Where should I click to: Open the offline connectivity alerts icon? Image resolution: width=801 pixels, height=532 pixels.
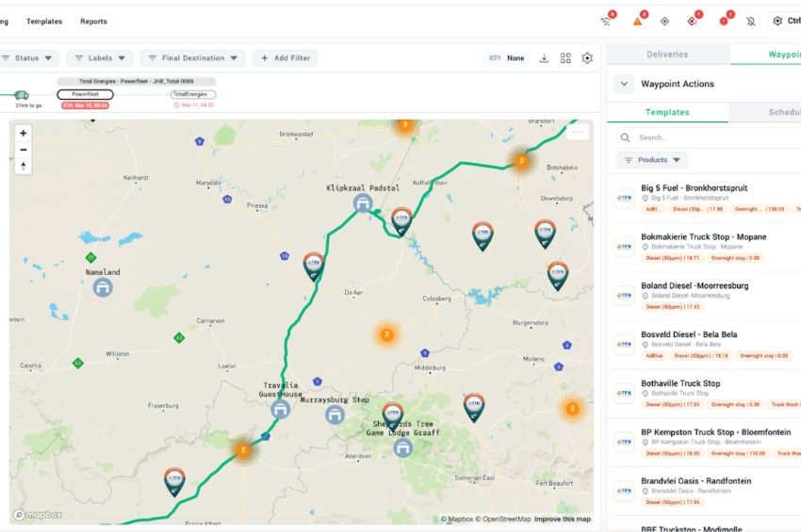[x=606, y=22]
